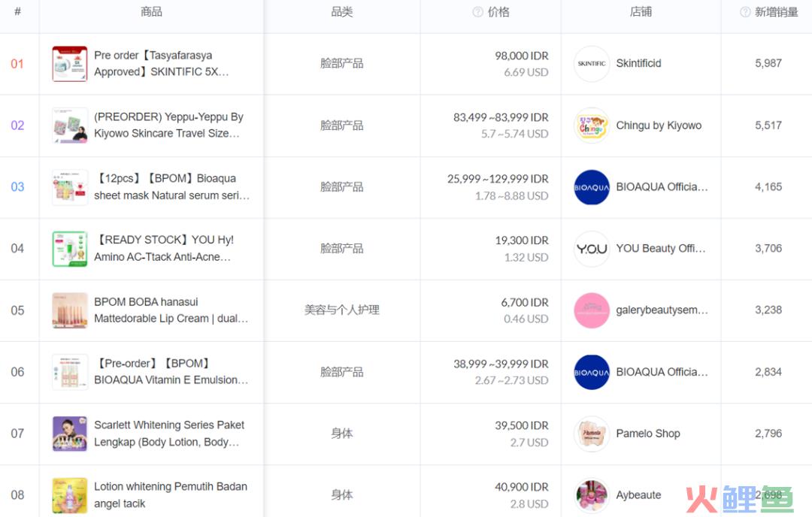Click the Chingu by Kiyowo store logo
The image size is (812, 517).
coord(592,125)
